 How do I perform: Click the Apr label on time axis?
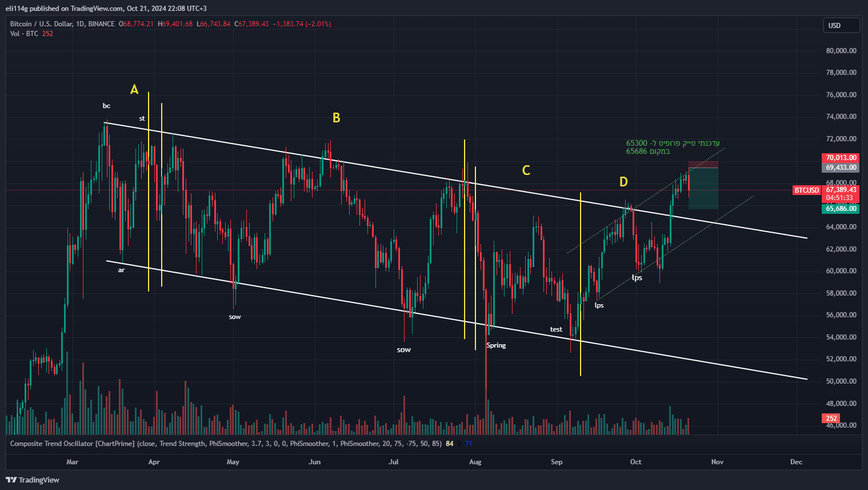[x=154, y=462]
